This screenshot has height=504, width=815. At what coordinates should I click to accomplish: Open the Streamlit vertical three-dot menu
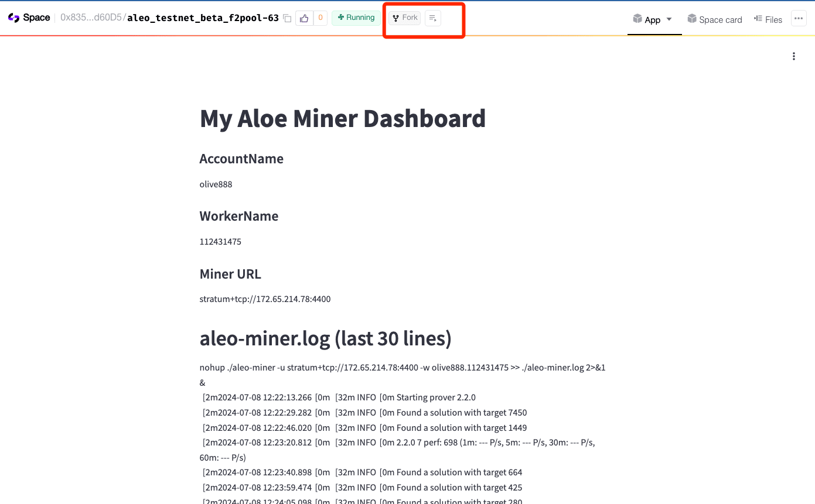click(x=794, y=56)
